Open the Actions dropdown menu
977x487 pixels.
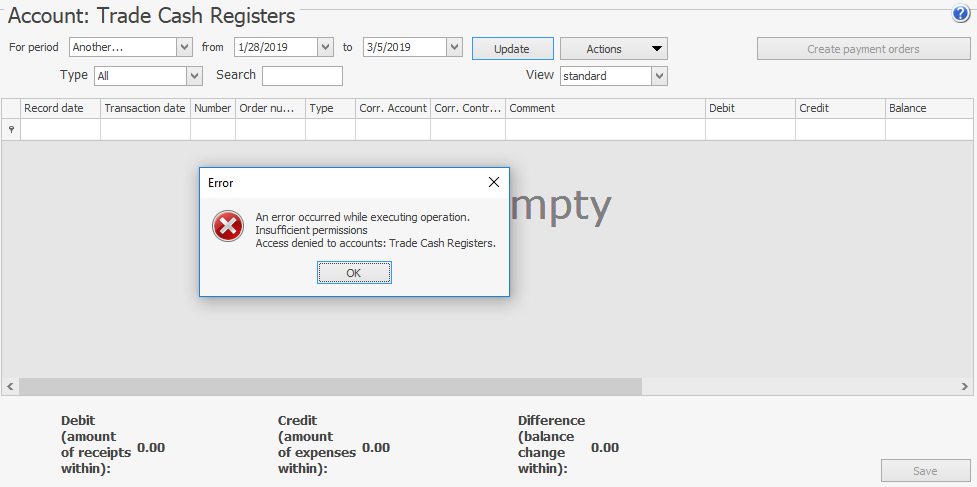613,49
